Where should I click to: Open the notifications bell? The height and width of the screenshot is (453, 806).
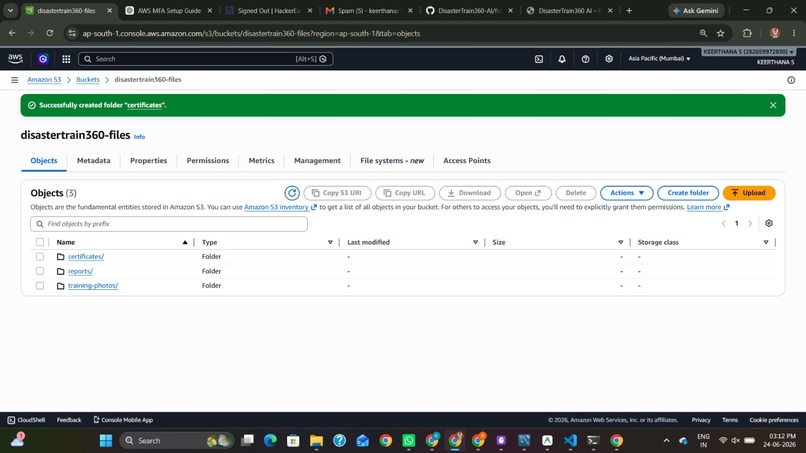point(562,59)
